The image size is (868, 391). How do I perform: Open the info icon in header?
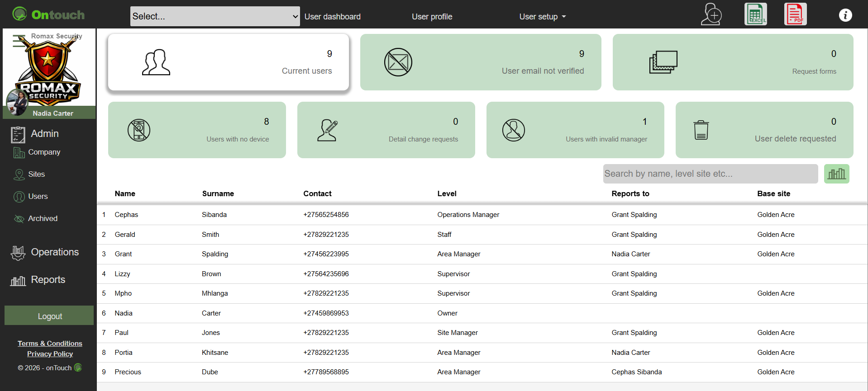[x=845, y=15]
